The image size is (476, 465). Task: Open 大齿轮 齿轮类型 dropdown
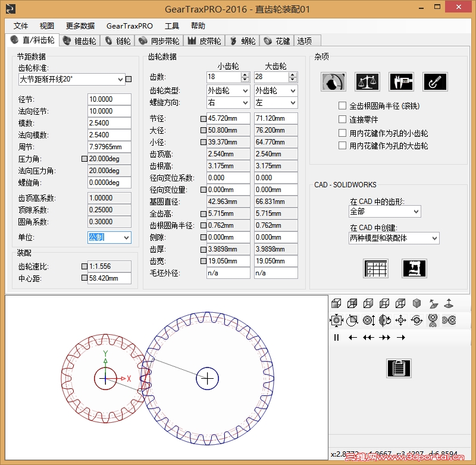tap(293, 91)
